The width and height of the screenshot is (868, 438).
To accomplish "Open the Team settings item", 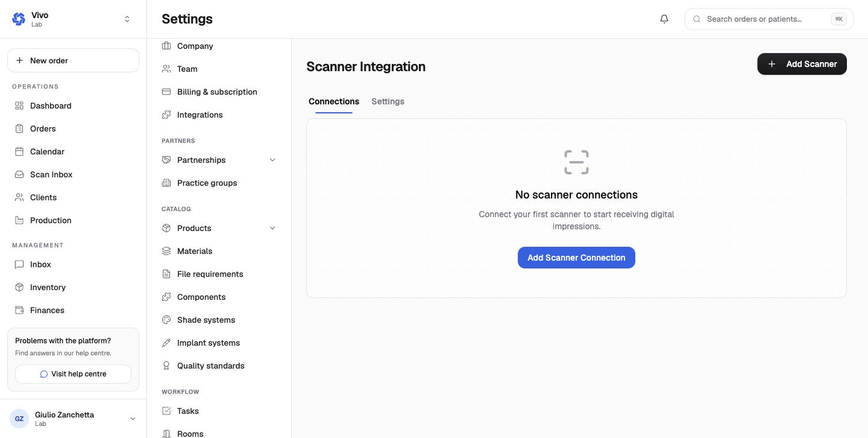I will point(219,69).
